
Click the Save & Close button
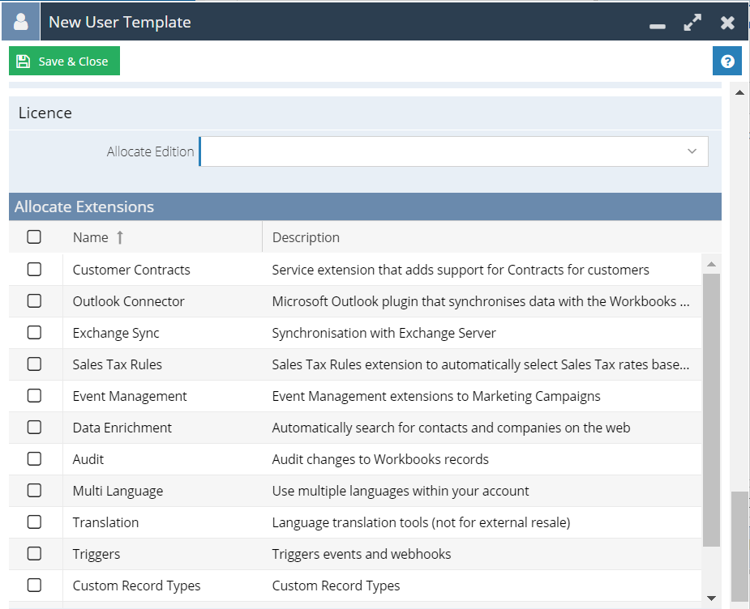(64, 61)
